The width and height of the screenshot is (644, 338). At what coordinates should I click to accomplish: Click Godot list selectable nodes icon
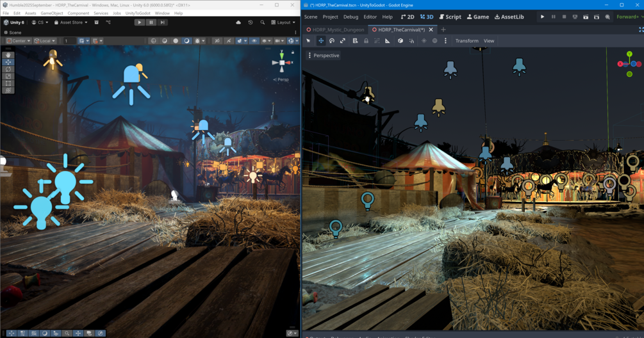(x=355, y=41)
